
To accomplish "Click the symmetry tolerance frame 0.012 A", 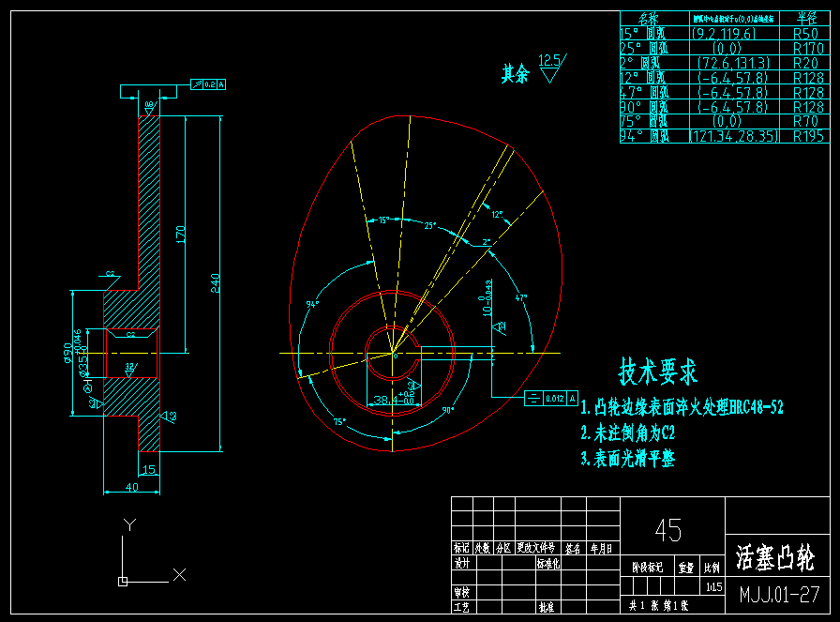I will click(551, 398).
